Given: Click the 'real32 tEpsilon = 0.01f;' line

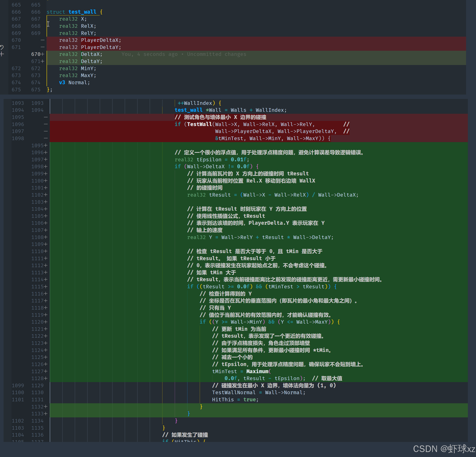Looking at the screenshot, I should click(x=212, y=160).
